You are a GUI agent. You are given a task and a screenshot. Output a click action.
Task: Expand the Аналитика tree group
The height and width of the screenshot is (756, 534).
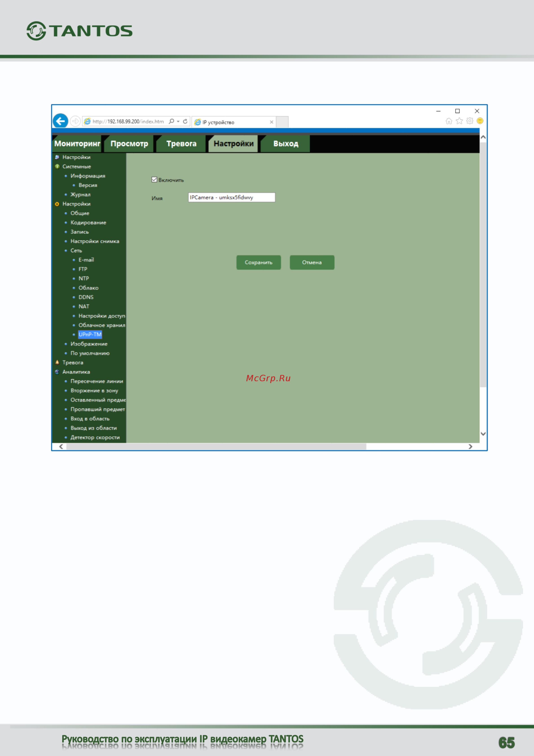[x=76, y=372]
